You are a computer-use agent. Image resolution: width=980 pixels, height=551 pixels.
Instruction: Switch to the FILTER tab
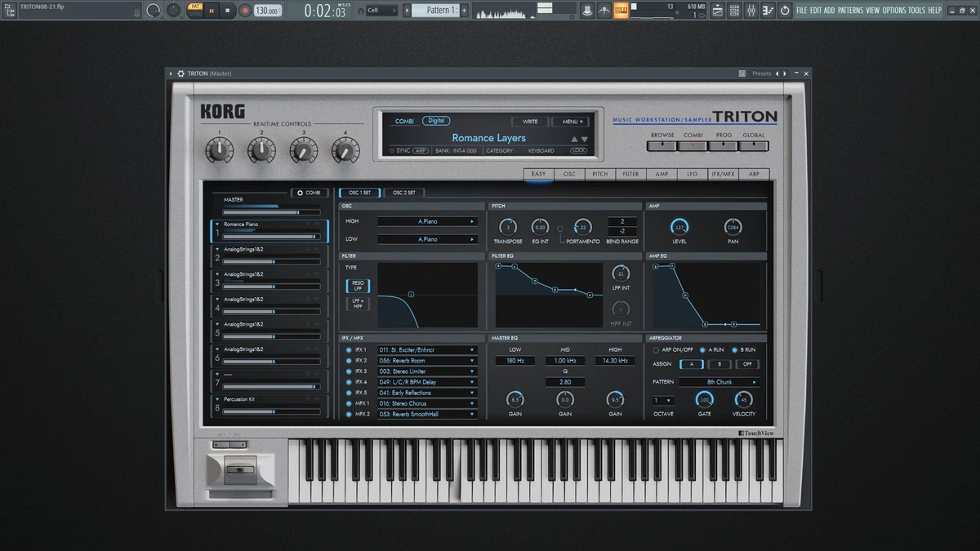[x=630, y=174]
